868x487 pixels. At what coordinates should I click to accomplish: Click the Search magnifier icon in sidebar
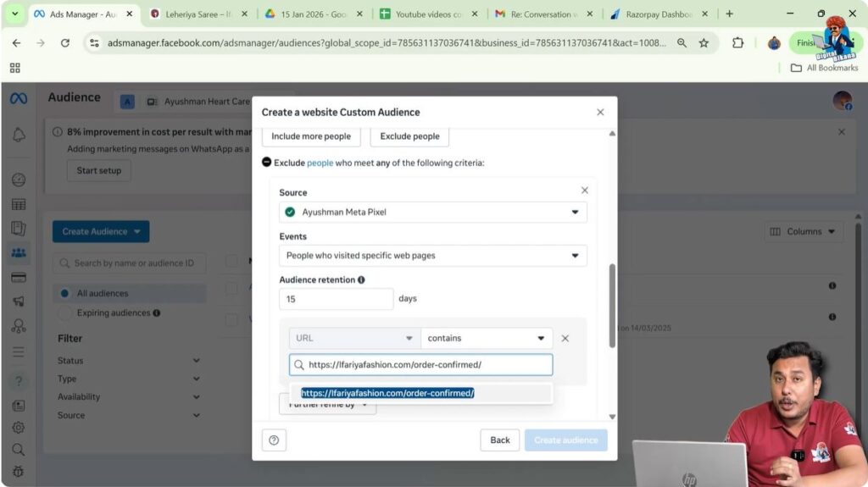point(19,450)
